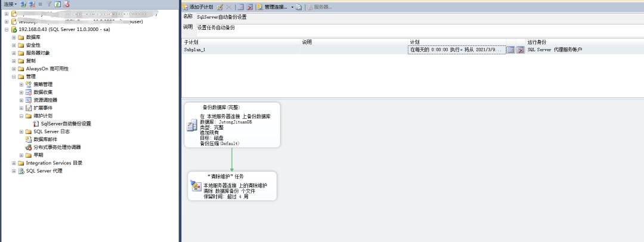Viewport: 644px width, 242px height.
Task: Click 添加子计划 toolbar button
Action: [x=198, y=7]
